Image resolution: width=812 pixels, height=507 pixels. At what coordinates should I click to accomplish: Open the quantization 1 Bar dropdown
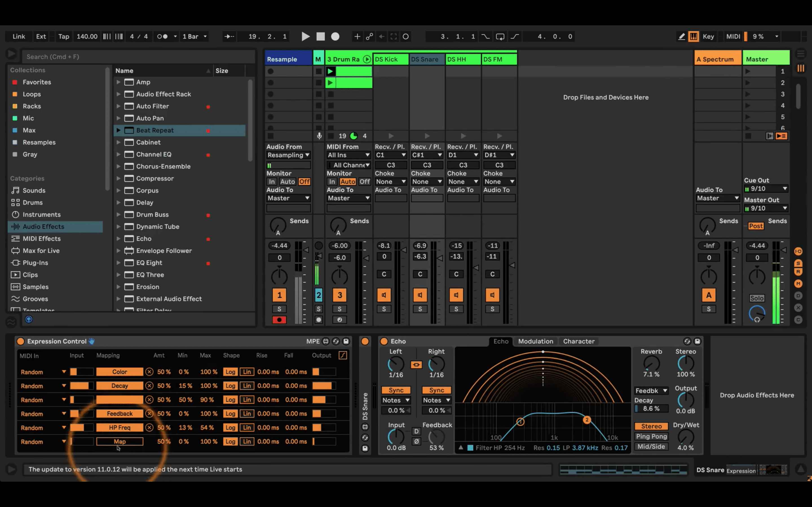[195, 37]
